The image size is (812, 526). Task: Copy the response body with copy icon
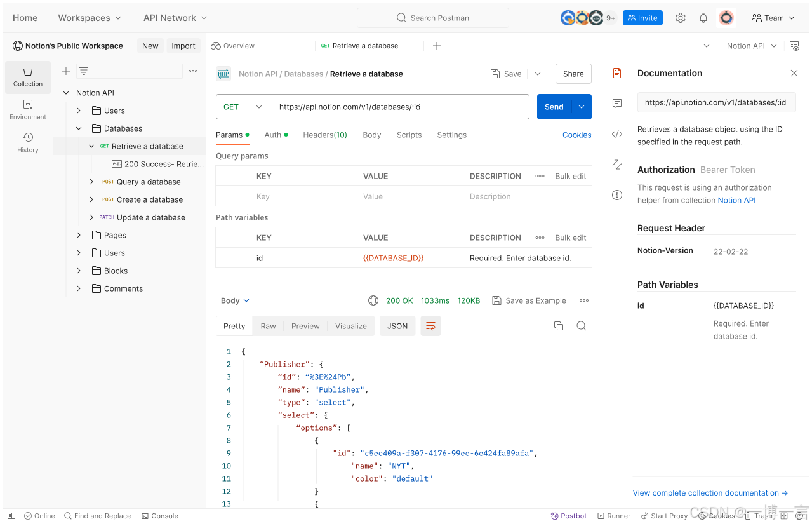pyautogui.click(x=559, y=326)
